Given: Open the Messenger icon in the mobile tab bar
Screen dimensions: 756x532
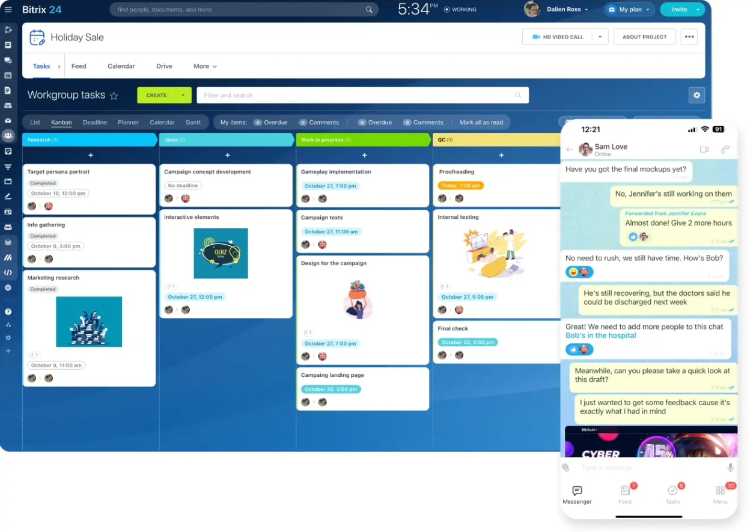Looking at the screenshot, I should (576, 491).
